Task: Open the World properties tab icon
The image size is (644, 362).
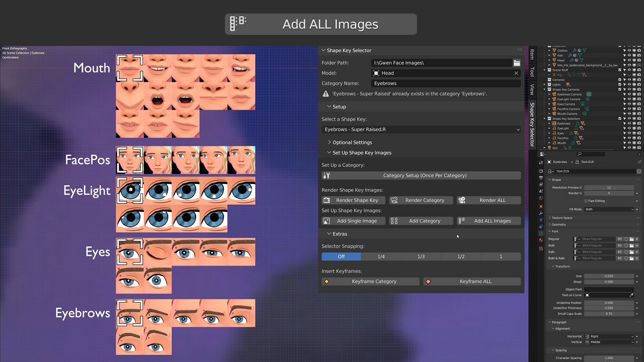Action: [x=541, y=198]
